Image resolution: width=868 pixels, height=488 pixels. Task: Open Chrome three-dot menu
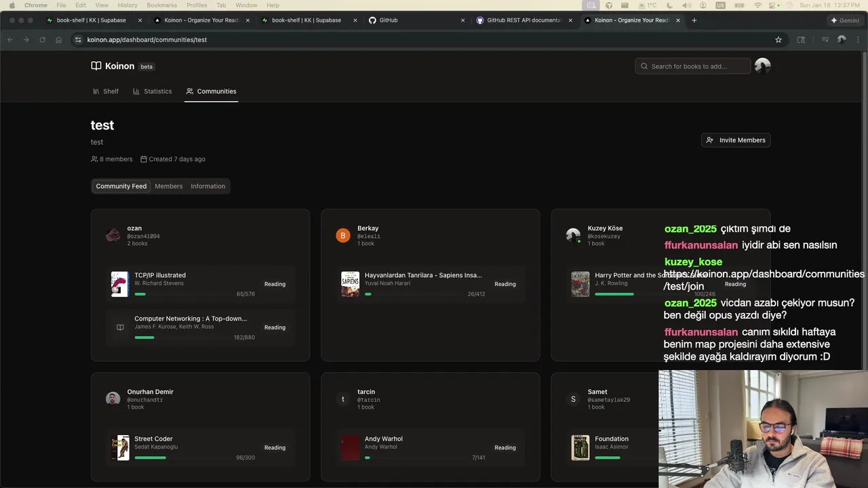858,40
